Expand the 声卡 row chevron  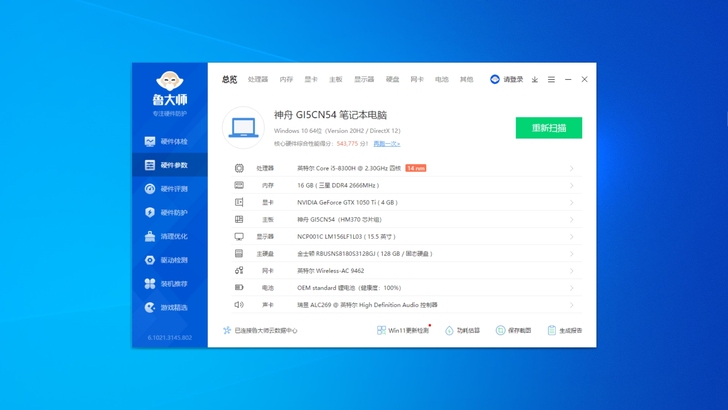click(x=572, y=305)
